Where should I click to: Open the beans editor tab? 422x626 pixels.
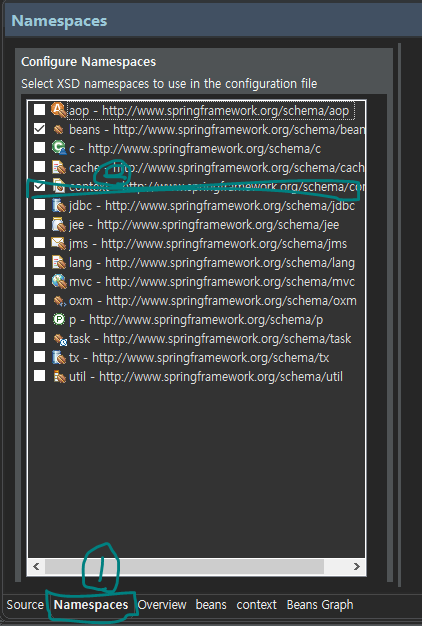[x=211, y=604]
